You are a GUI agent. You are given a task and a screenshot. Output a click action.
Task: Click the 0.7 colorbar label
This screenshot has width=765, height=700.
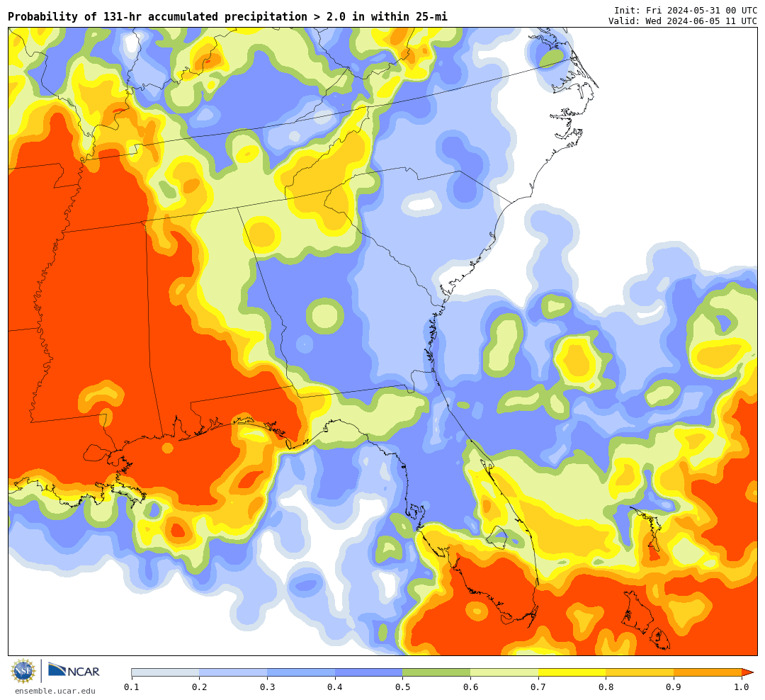tap(538, 687)
